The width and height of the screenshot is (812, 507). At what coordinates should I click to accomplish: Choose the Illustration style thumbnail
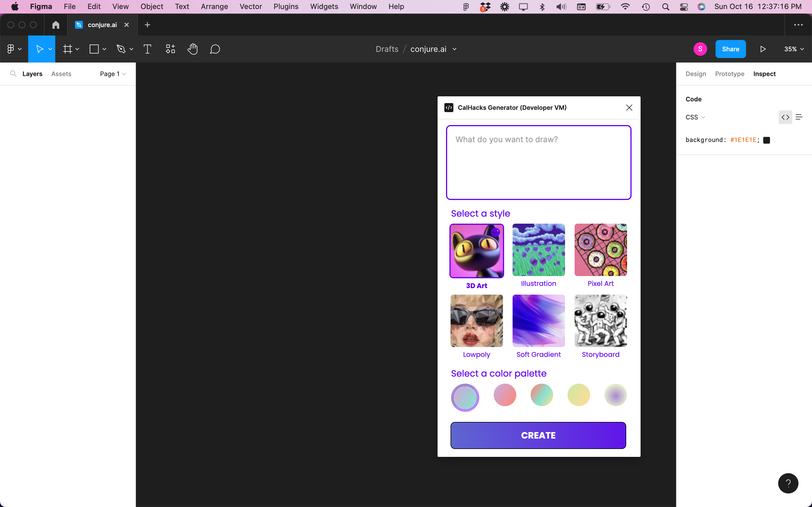point(538,250)
